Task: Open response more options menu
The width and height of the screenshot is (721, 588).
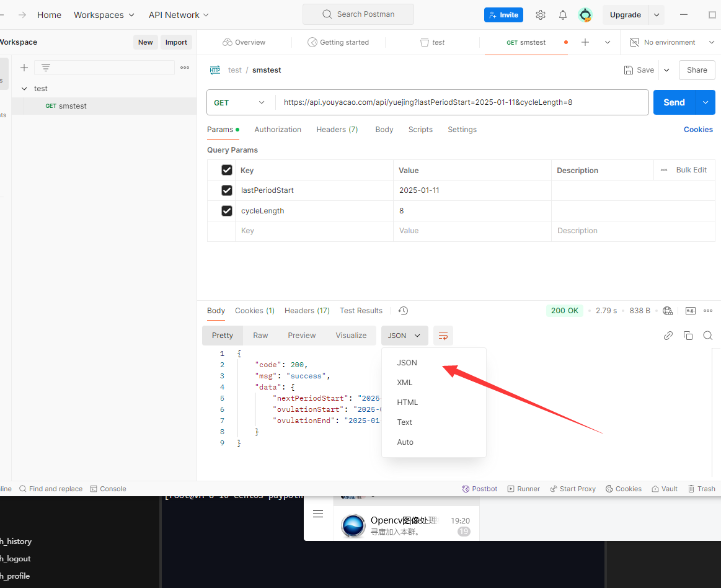Action: pyautogui.click(x=708, y=311)
